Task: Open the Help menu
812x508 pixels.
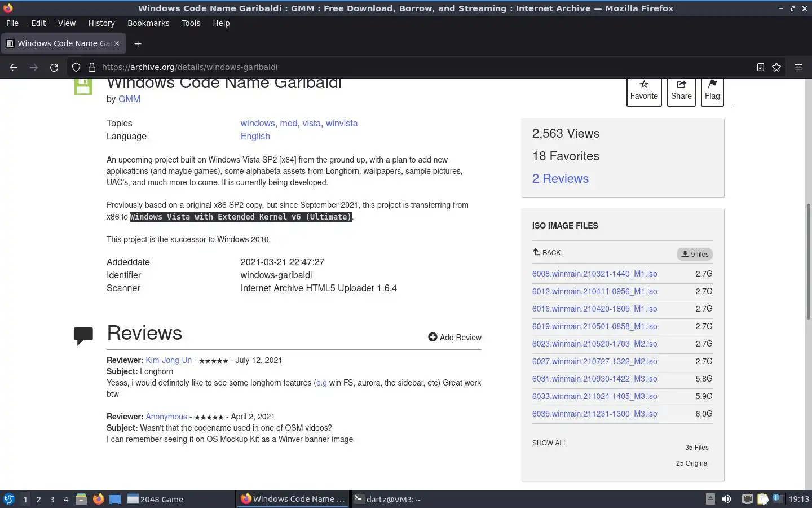Action: tap(221, 23)
